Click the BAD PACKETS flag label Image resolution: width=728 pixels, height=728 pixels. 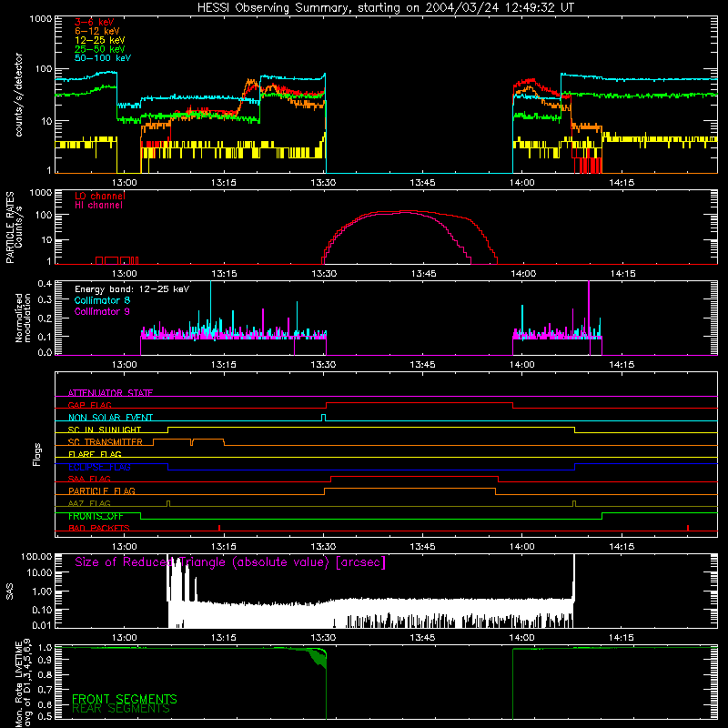coord(99,528)
